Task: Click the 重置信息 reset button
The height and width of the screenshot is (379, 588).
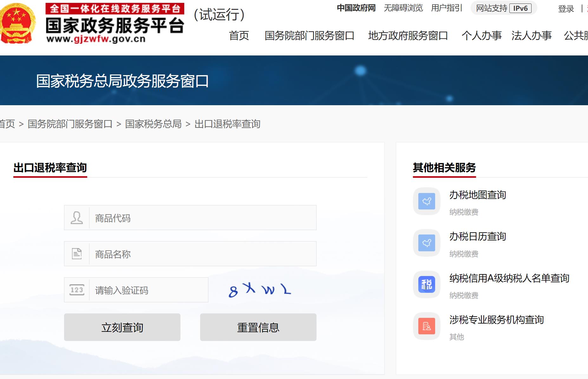Action: (x=258, y=327)
